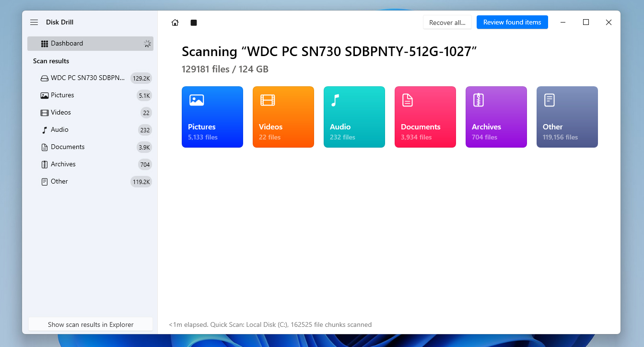Click the document icon on Documents card

[407, 100]
